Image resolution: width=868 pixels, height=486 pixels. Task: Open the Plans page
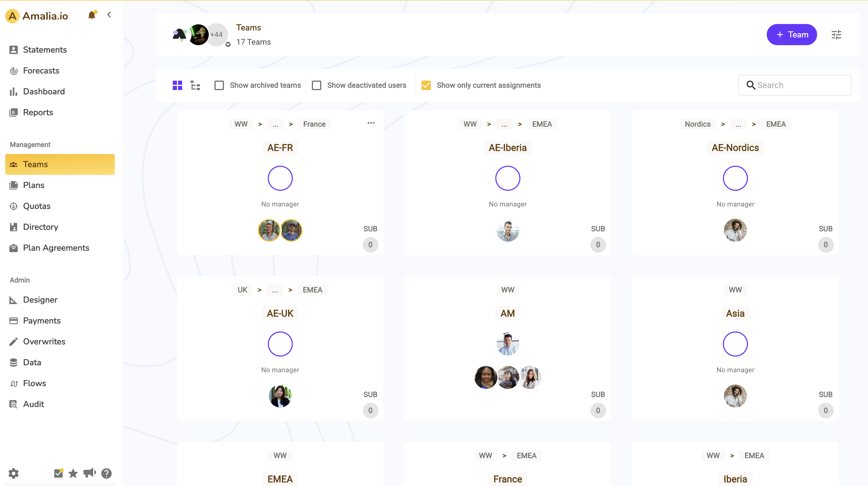60,185
